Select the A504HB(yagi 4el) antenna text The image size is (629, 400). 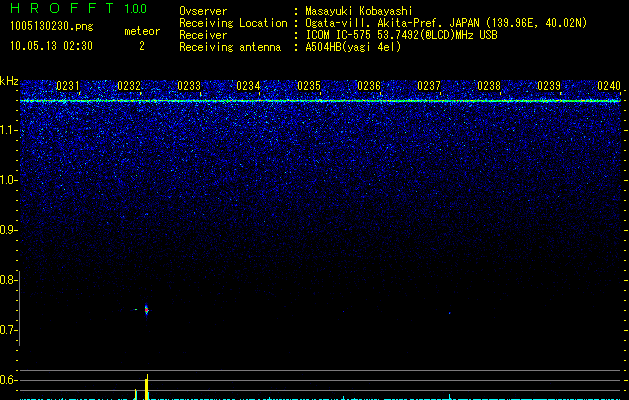[x=353, y=47]
